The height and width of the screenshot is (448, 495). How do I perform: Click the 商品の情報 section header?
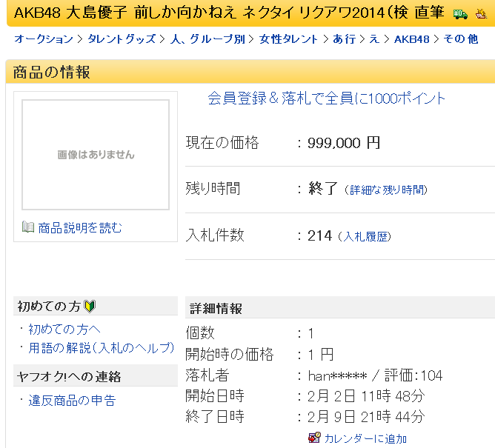click(51, 72)
